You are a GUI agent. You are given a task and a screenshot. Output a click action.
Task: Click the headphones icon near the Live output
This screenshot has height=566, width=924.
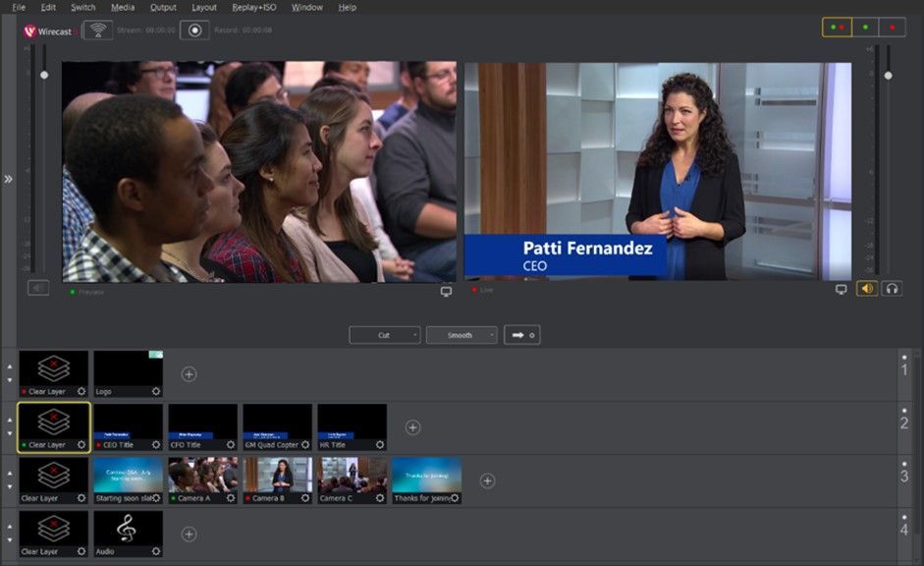point(893,290)
